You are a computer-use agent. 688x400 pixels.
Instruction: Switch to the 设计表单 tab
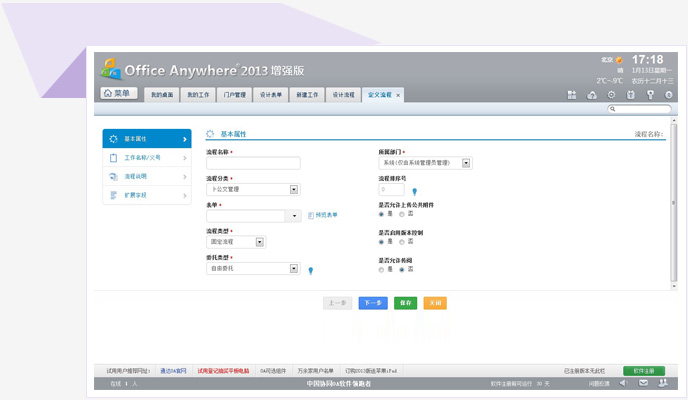(271, 95)
